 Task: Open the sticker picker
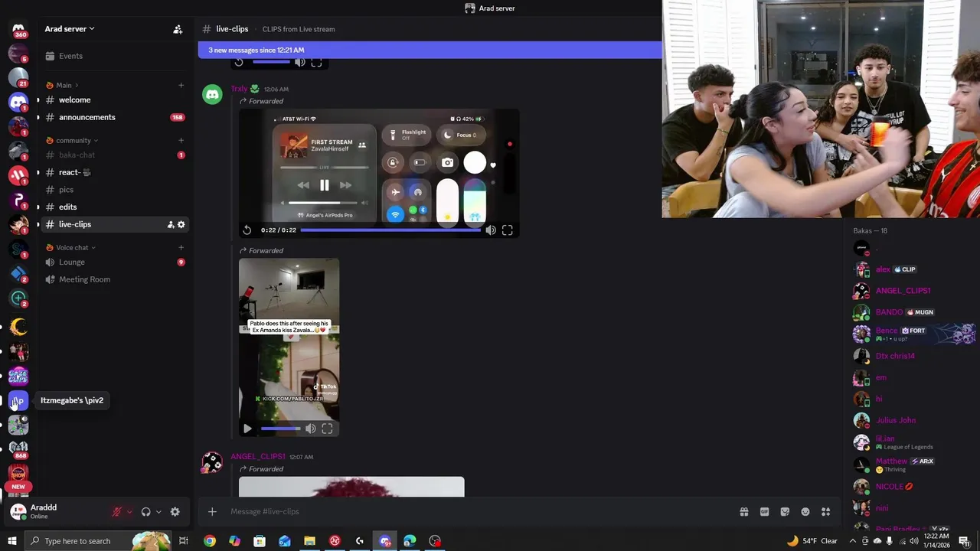pyautogui.click(x=785, y=512)
